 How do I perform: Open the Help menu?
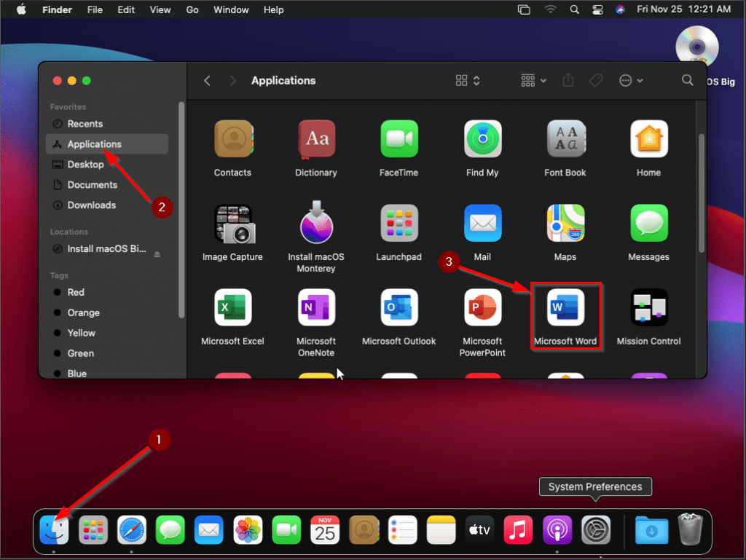tap(274, 9)
